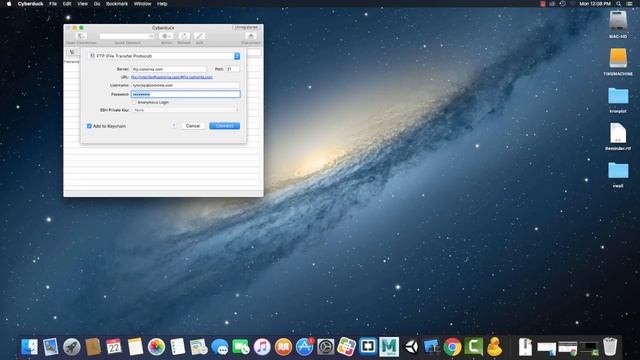Click the Open Connection toolbar icon

pos(81,36)
